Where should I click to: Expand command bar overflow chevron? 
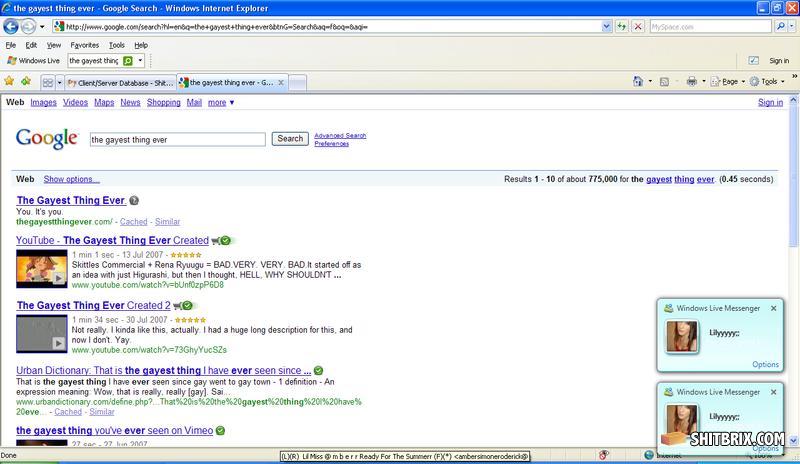pos(794,76)
